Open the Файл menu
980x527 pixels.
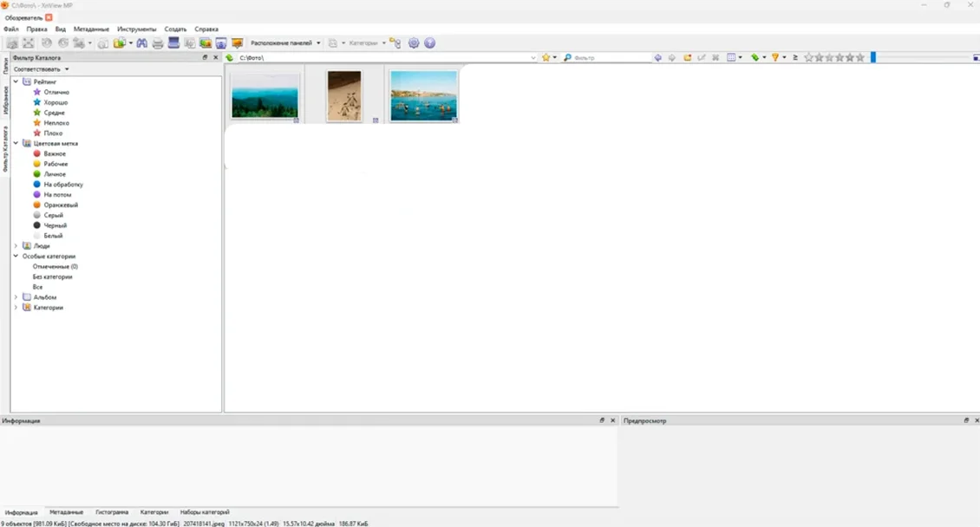click(x=11, y=29)
